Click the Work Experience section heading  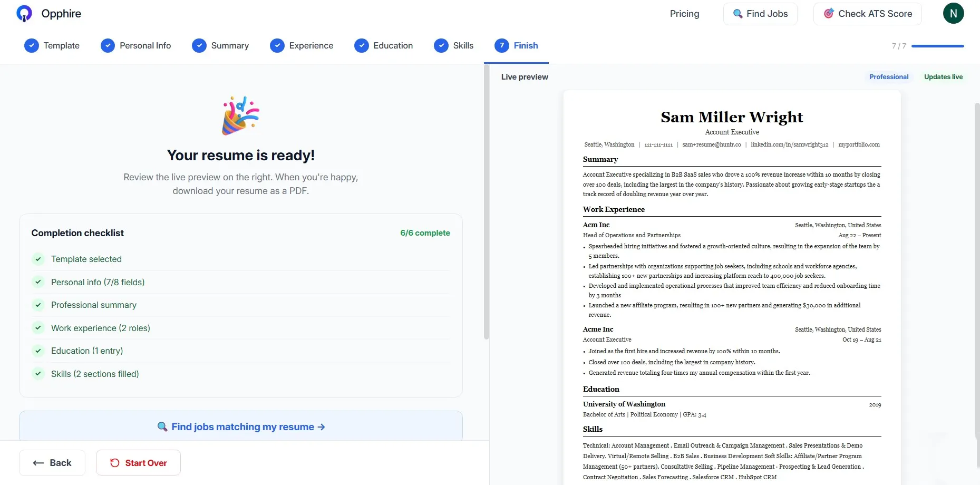[614, 209]
